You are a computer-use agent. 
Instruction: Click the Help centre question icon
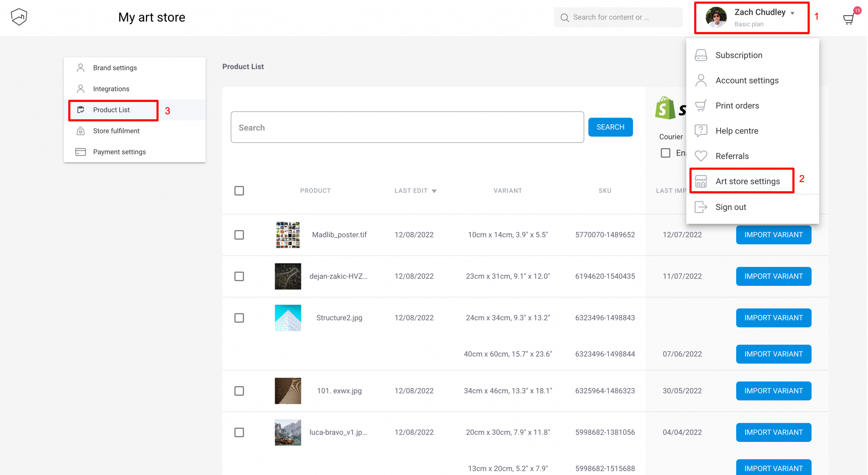[x=701, y=131]
